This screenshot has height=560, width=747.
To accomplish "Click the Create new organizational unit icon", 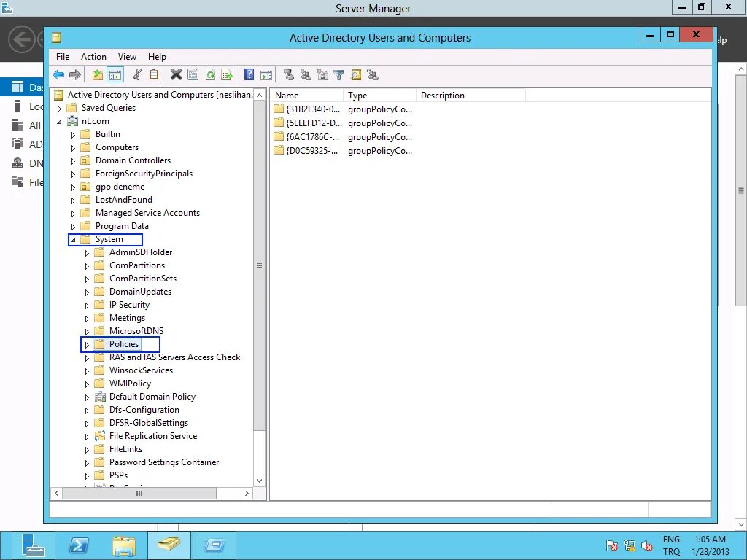I will click(322, 75).
